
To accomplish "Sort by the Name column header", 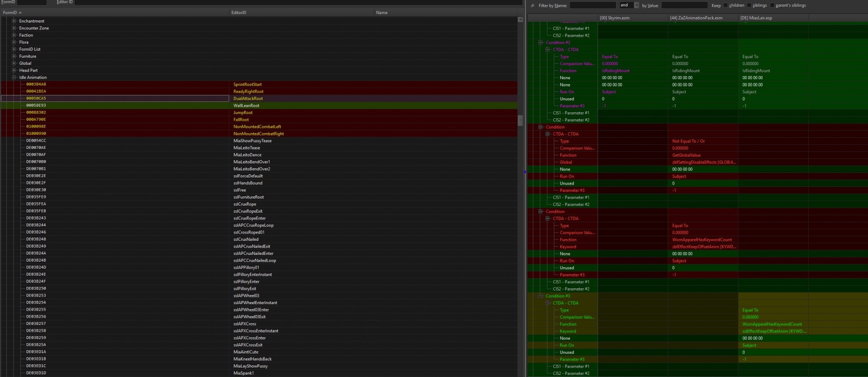I will (445, 13).
